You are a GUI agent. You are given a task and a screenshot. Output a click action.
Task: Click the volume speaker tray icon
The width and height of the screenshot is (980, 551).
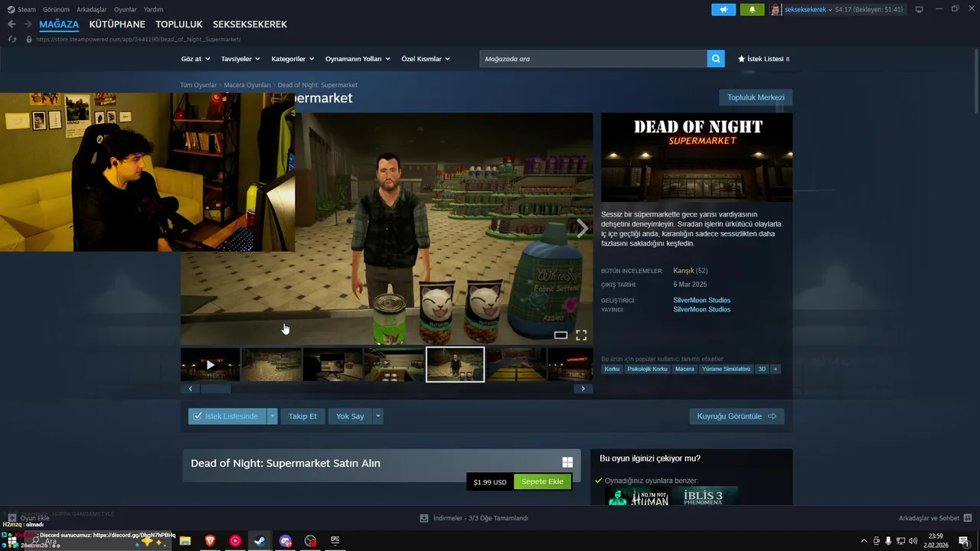[x=913, y=541]
